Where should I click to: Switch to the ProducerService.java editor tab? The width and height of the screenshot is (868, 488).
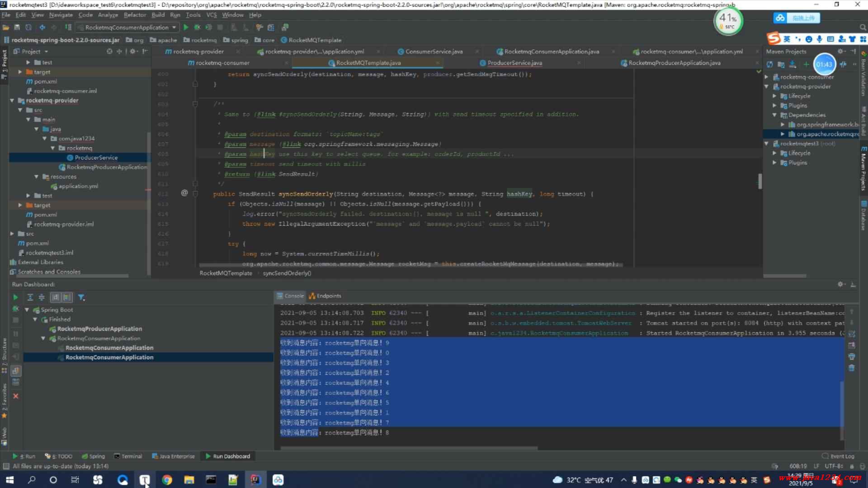[x=514, y=63]
